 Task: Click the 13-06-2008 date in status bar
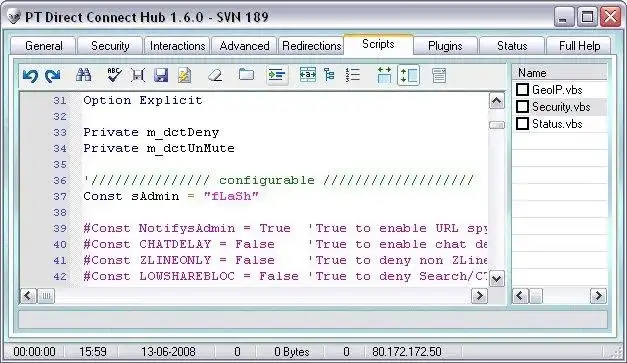coord(168,352)
